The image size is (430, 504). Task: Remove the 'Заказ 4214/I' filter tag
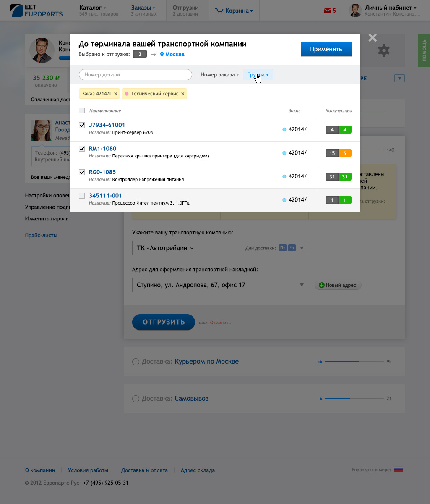pyautogui.click(x=116, y=94)
